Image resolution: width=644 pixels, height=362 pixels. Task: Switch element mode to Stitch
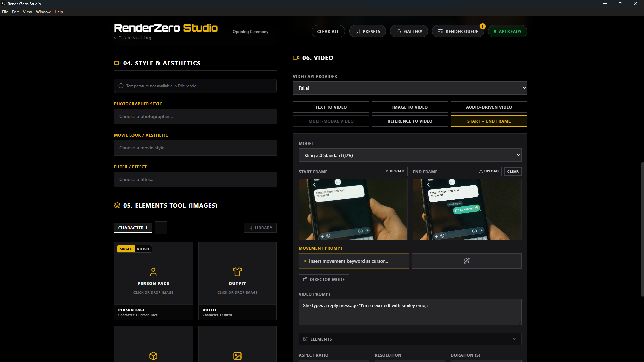click(143, 249)
